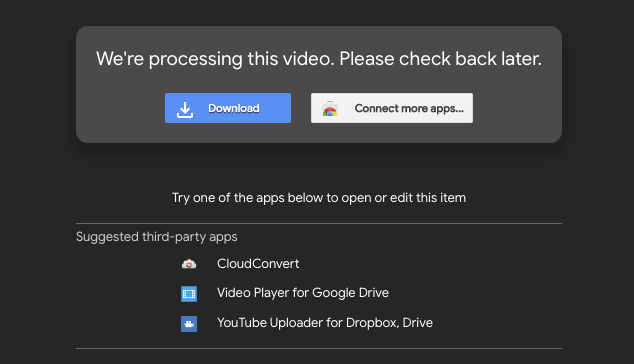Select YouTube Uploader for Dropbox, Drive
The width and height of the screenshot is (634, 364).
click(325, 323)
